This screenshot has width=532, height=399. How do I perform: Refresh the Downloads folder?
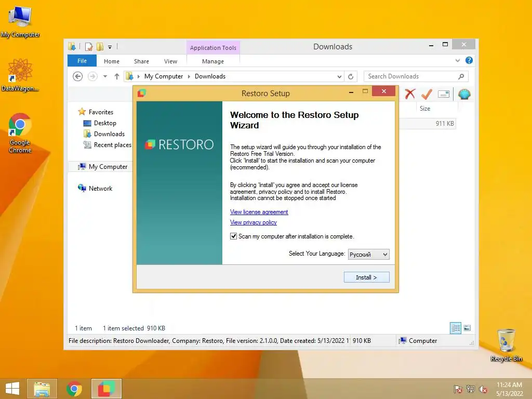[351, 76]
